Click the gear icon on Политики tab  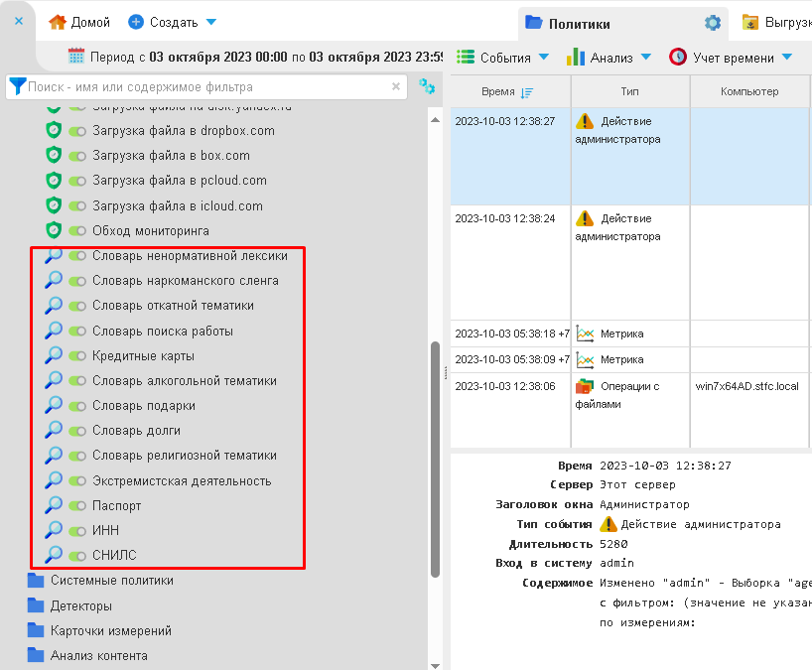712,23
